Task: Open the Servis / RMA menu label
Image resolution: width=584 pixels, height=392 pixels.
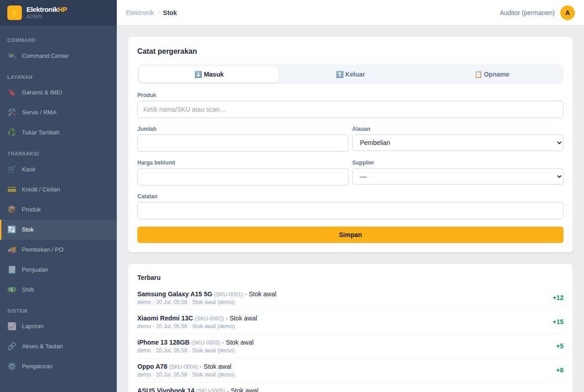Action: click(39, 113)
